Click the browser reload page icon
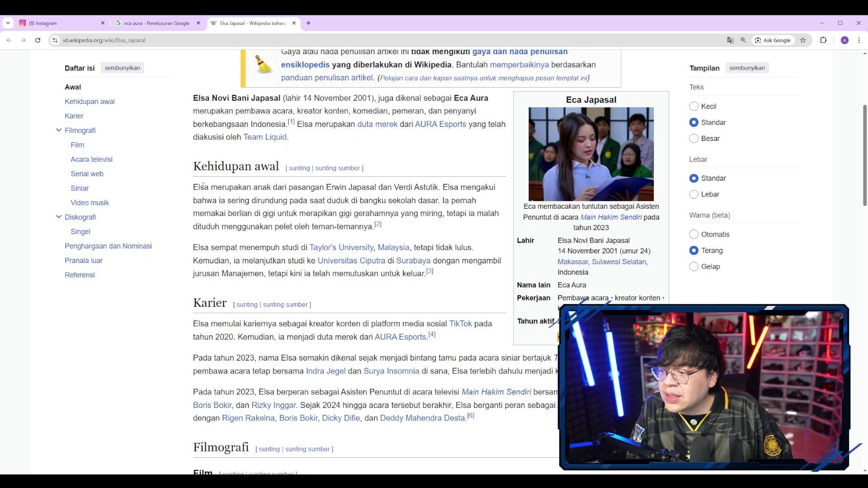Viewport: 868px width, 488px height. (38, 40)
